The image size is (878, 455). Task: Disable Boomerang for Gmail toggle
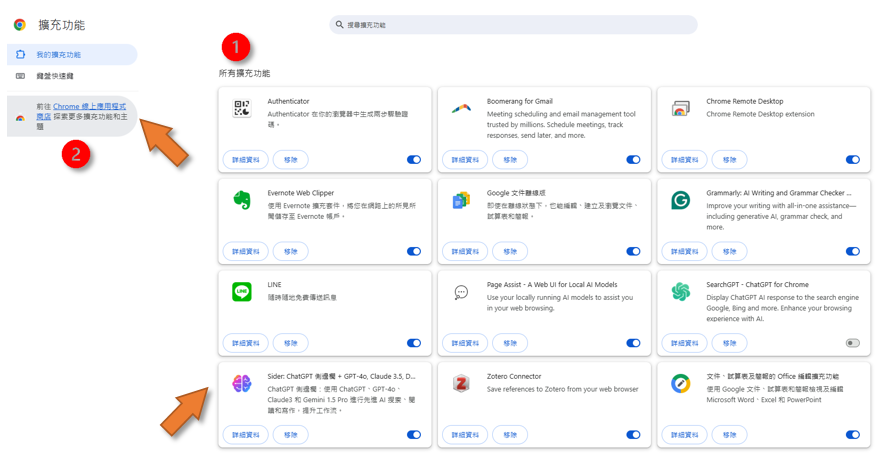(x=633, y=160)
